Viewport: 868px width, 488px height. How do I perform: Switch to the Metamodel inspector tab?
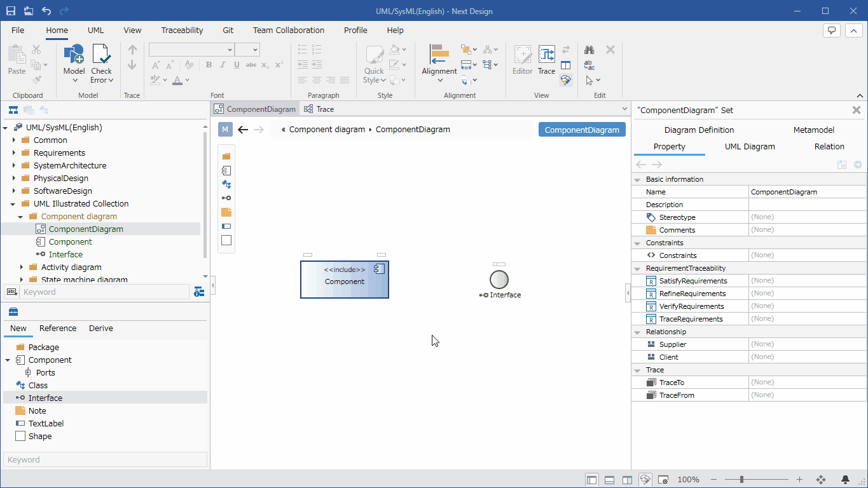tap(813, 130)
